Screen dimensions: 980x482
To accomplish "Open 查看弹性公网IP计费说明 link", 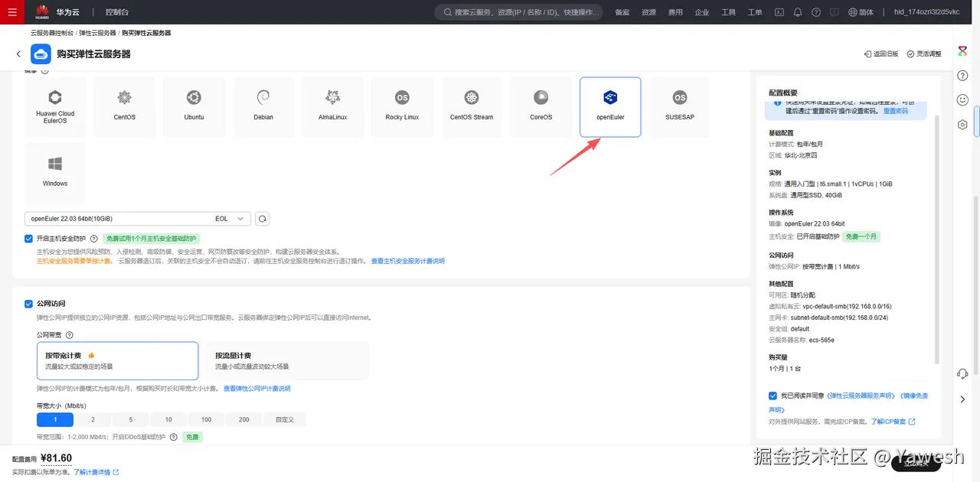I will click(257, 389).
